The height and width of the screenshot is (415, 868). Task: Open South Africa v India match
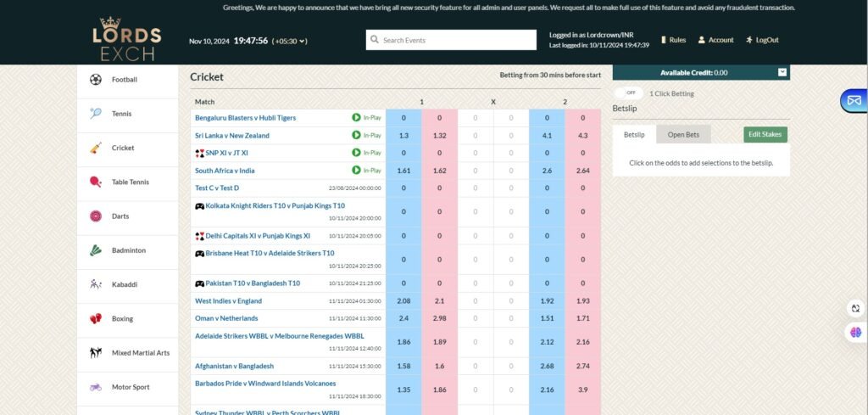click(x=225, y=171)
